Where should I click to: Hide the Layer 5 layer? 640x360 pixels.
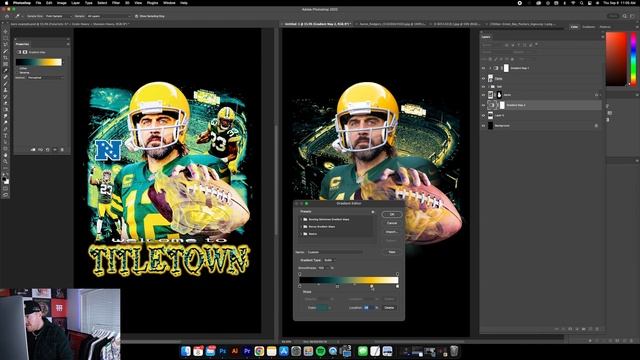(483, 116)
